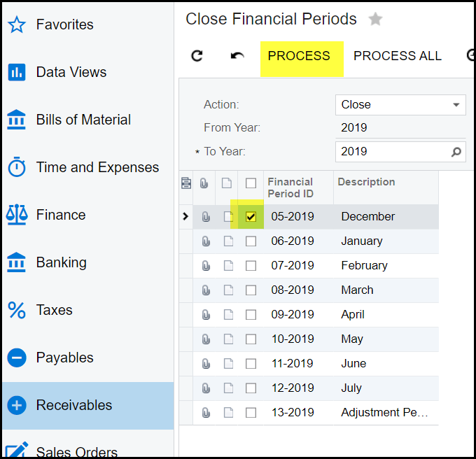Screen dimensions: 476x459
Task: Select the 07-2019 February checkbox
Action: 251,266
